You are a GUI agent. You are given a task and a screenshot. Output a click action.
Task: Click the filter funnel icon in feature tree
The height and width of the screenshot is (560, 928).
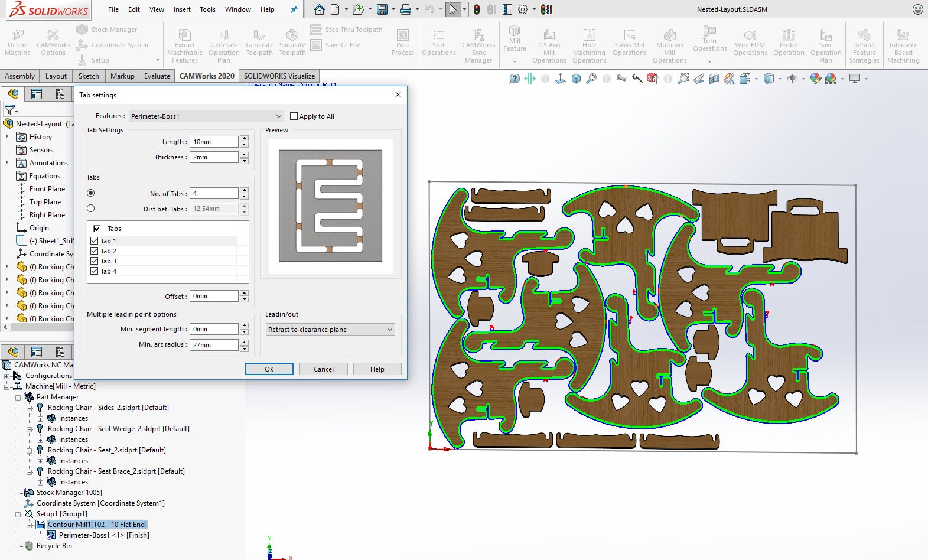pos(9,110)
